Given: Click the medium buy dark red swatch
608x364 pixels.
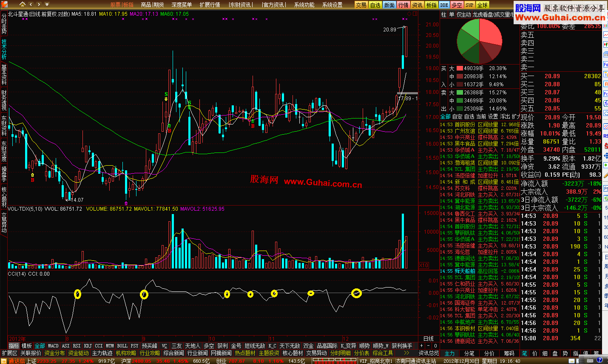Looking at the screenshot, I should coord(460,76).
